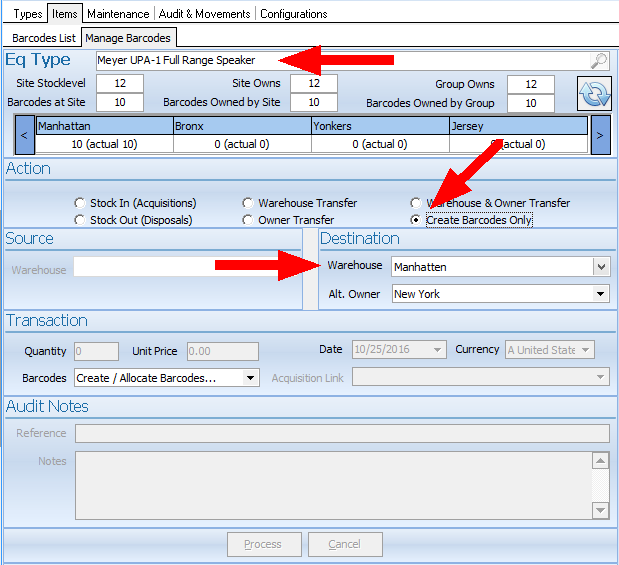This screenshot has width=619, height=565.
Task: Select the Create Barcodes Only option
Action: click(x=417, y=220)
